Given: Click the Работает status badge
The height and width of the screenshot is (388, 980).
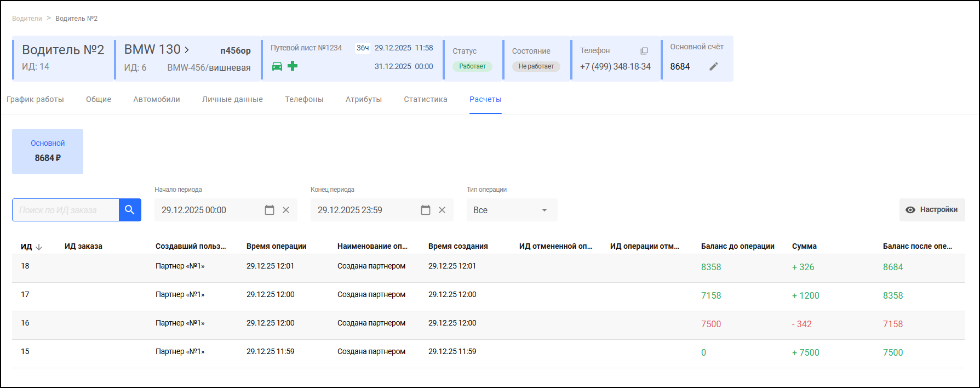Looking at the screenshot, I should coord(472,66).
